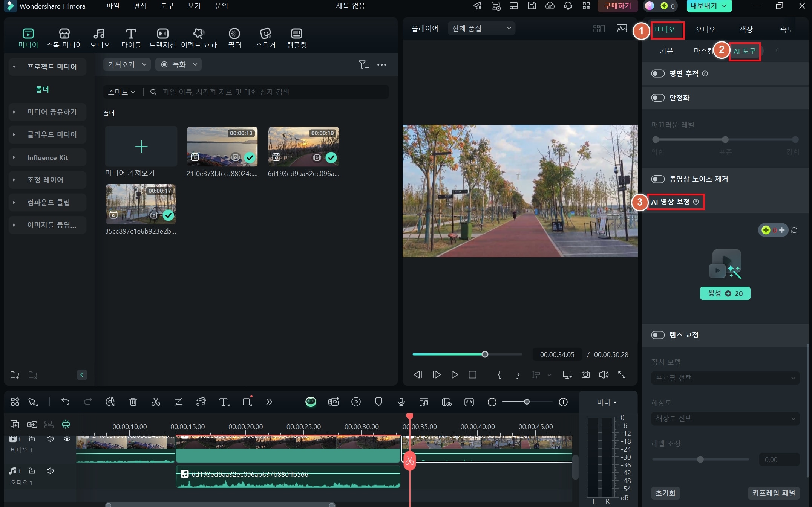Open the 이펙트 효과 effects library

199,38
